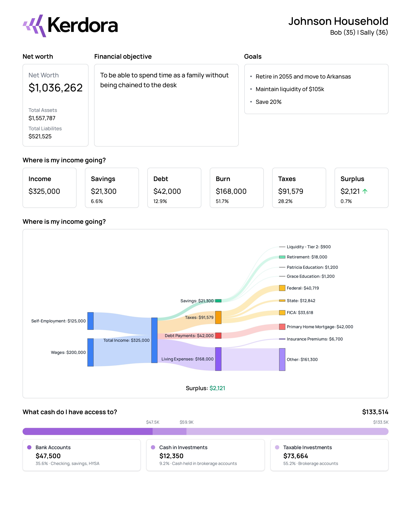The image size is (411, 532).
Task: Click the Living Expenses purple node
Action: pyautogui.click(x=218, y=359)
